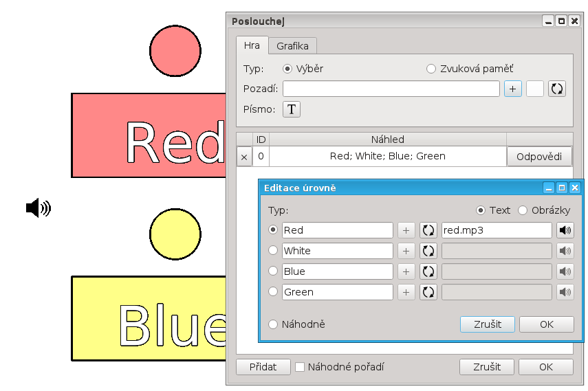Enable the Náhodné pořadí checkbox

click(300, 367)
